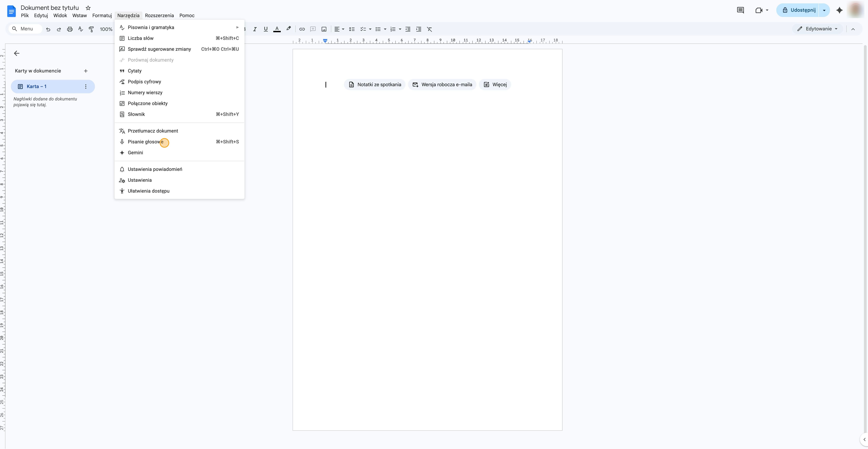This screenshot has height=449, width=868.
Task: Select the Karta – 1 tab
Action: [53, 87]
